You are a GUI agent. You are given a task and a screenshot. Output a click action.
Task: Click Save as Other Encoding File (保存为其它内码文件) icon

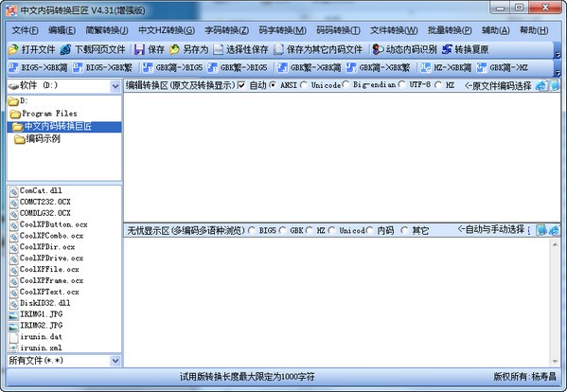[279, 49]
